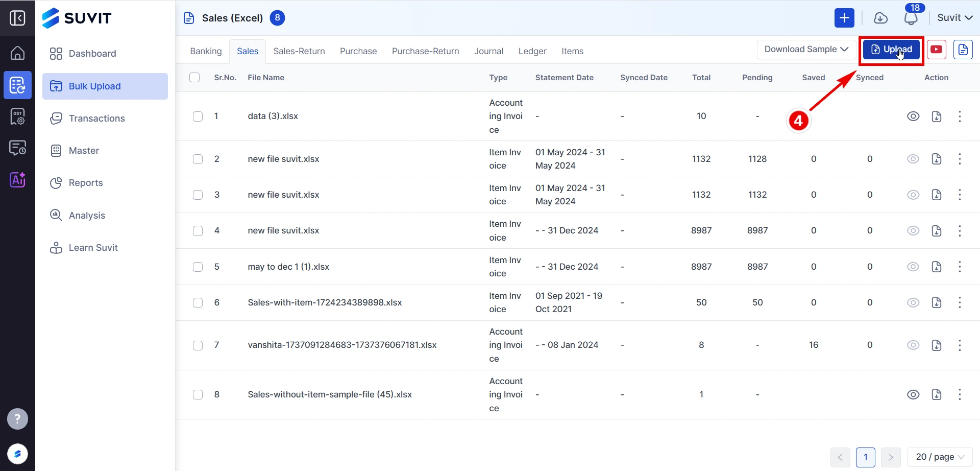Go to previous page arrow
980x471 pixels.
click(x=840, y=457)
